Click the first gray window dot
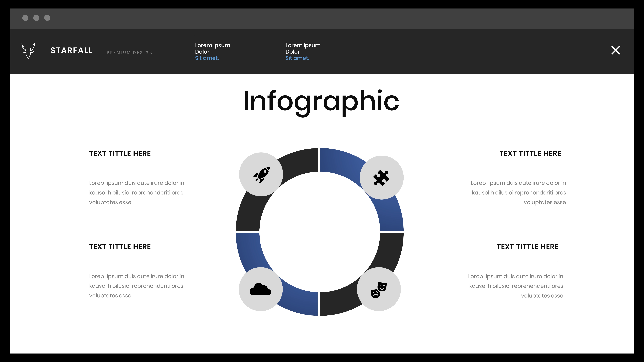The height and width of the screenshot is (362, 644). point(25,18)
